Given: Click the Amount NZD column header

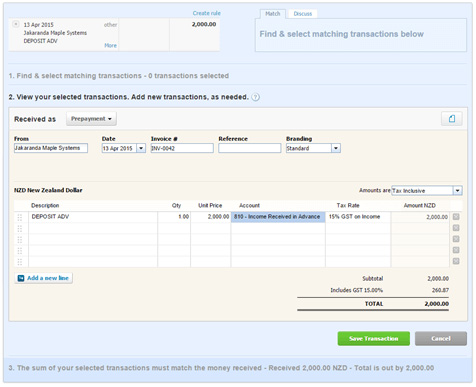Looking at the screenshot, I should click(420, 205).
